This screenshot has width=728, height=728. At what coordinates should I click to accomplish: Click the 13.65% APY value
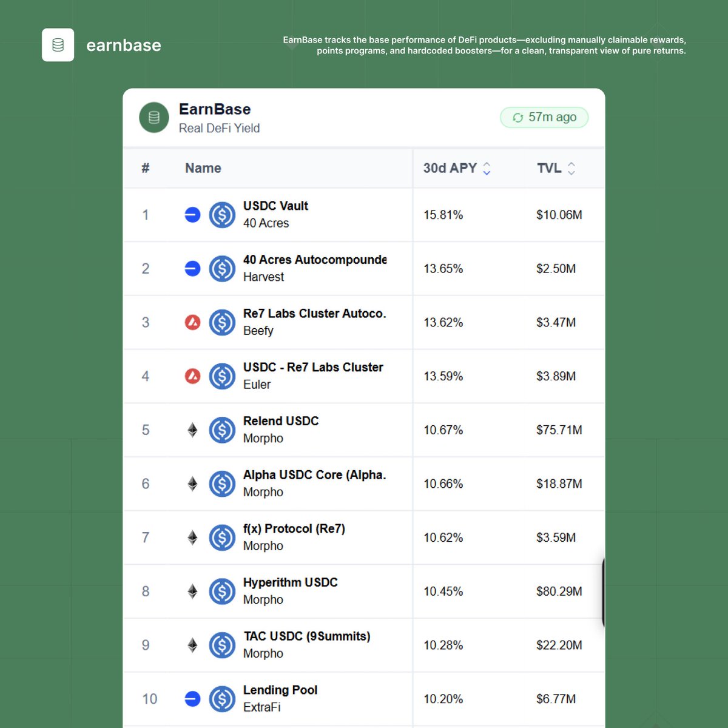443,268
